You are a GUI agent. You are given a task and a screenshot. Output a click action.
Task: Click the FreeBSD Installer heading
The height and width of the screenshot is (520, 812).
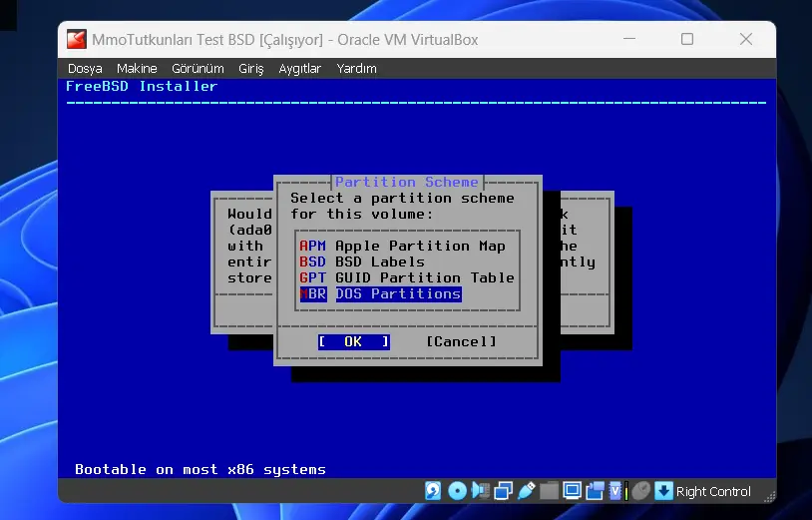(x=142, y=86)
